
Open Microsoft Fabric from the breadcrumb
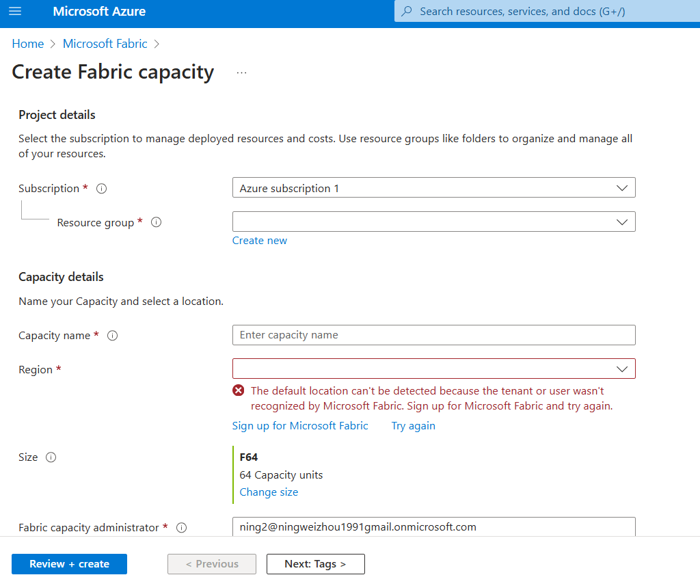coord(105,43)
